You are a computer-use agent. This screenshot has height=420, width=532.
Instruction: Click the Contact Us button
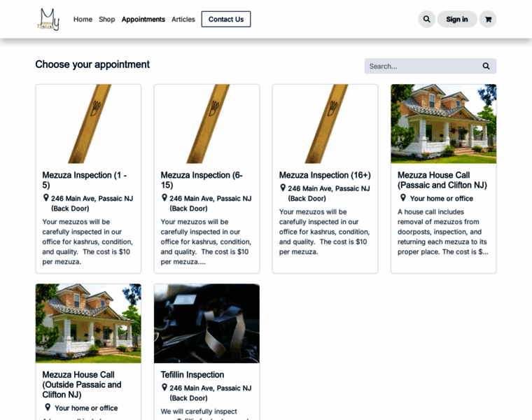coord(226,20)
